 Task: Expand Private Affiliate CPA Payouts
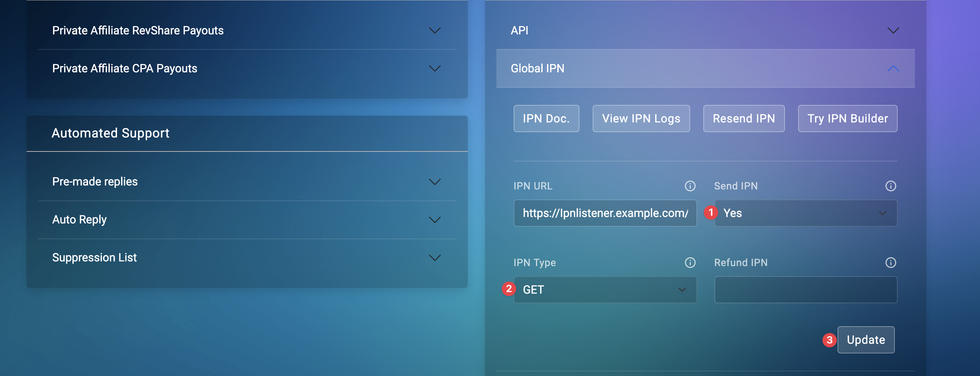(x=247, y=68)
